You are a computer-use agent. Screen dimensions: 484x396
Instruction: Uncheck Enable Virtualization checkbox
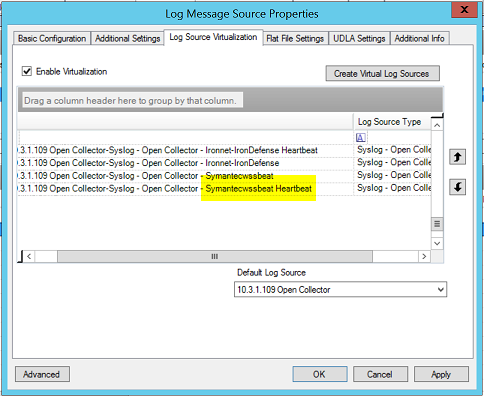point(27,71)
